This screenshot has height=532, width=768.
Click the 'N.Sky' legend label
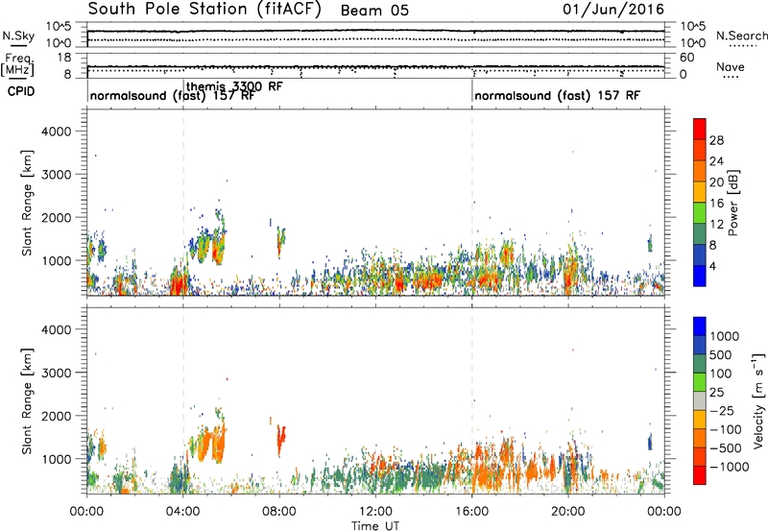tap(18, 36)
